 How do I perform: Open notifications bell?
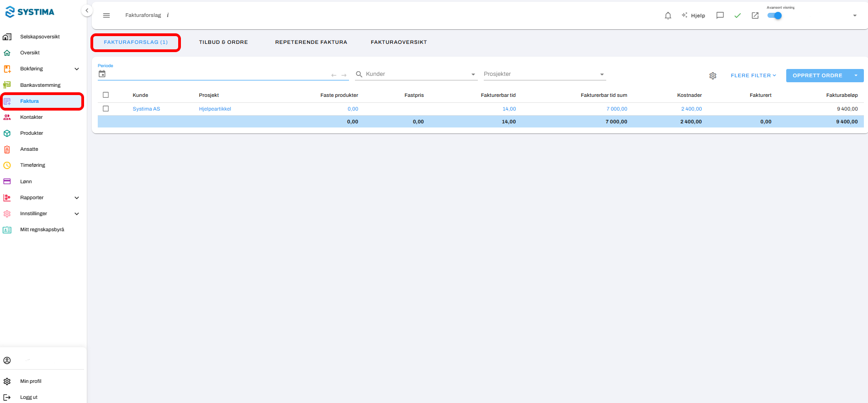click(x=668, y=16)
